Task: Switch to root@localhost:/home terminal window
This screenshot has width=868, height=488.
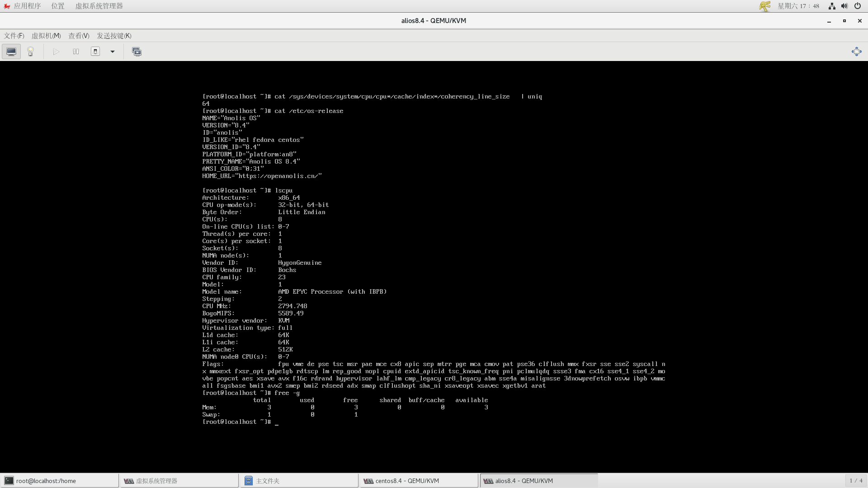Action: point(46,481)
